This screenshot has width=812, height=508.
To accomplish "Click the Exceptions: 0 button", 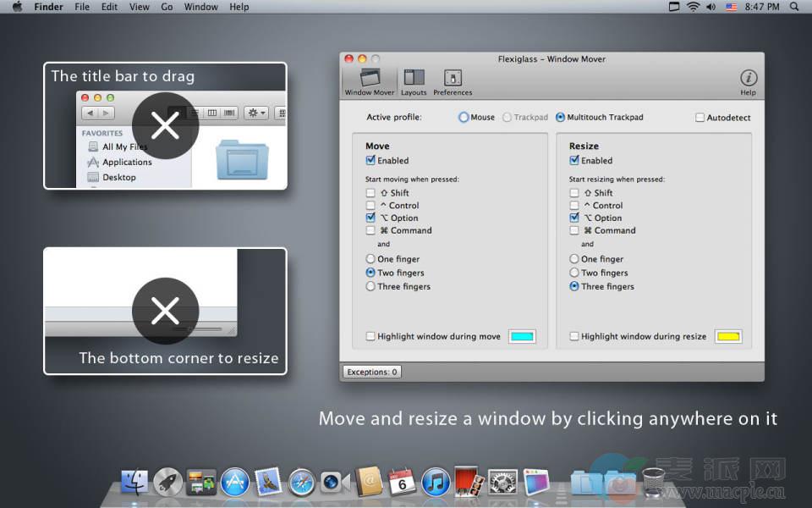I will (372, 372).
